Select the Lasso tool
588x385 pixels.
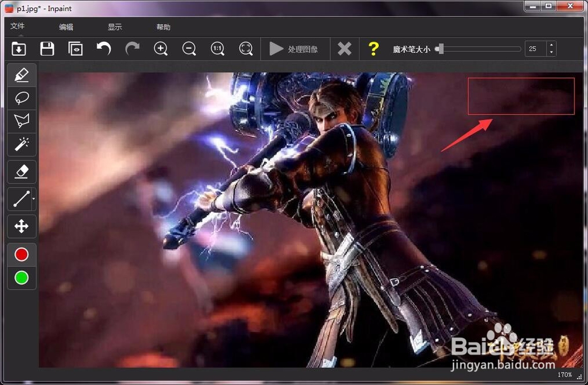[22, 98]
